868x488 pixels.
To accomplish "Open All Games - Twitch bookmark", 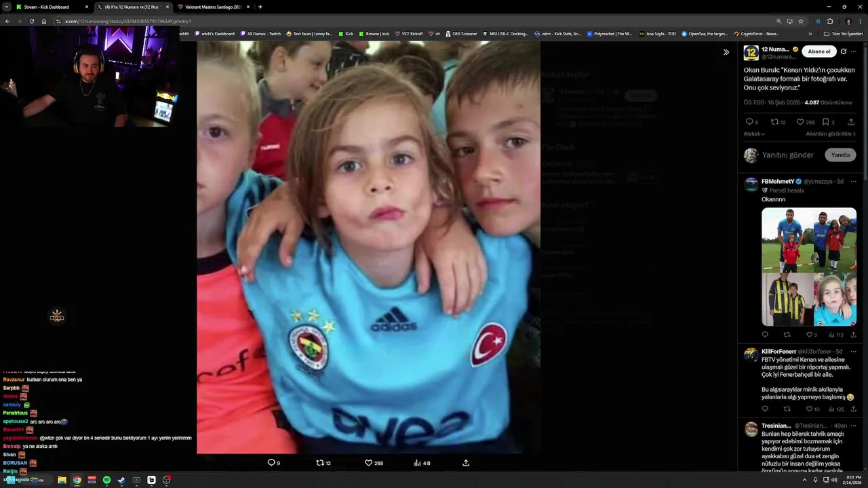I will [x=260, y=33].
